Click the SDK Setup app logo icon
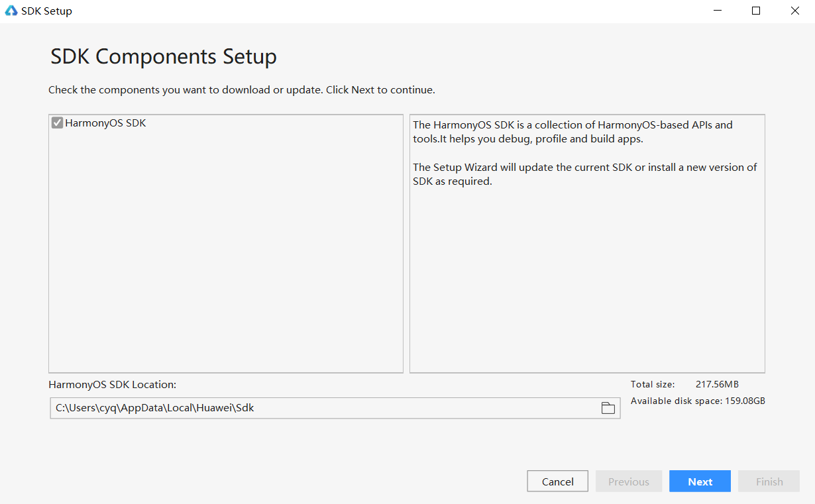 (11, 11)
